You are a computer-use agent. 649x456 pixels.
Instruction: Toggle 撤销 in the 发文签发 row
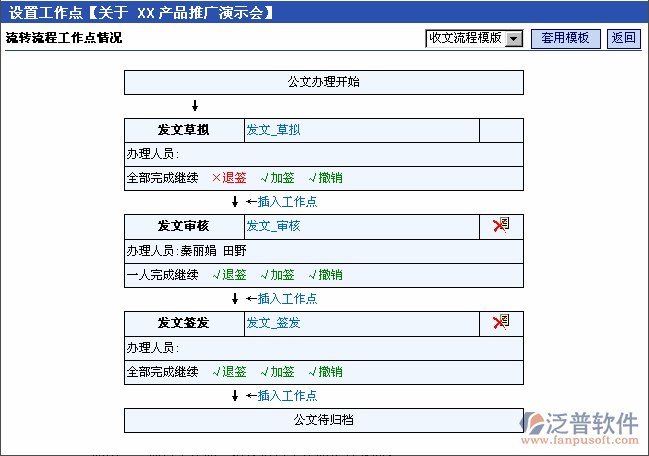(325, 372)
